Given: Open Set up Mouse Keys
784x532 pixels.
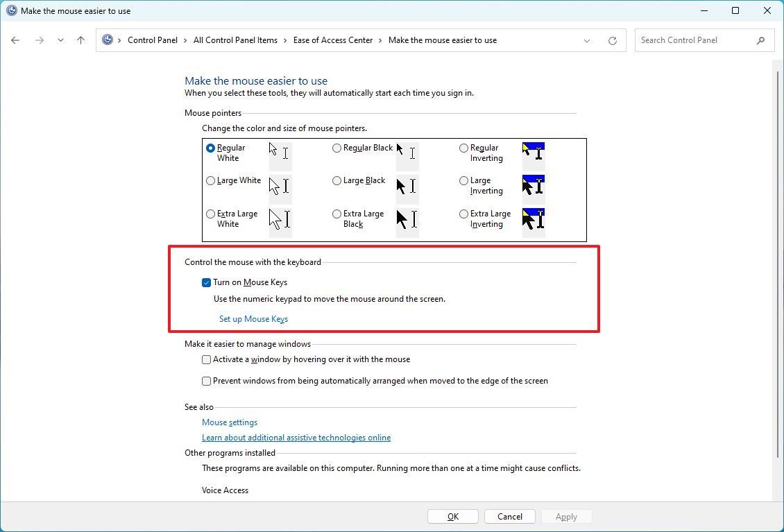Looking at the screenshot, I should [253, 318].
